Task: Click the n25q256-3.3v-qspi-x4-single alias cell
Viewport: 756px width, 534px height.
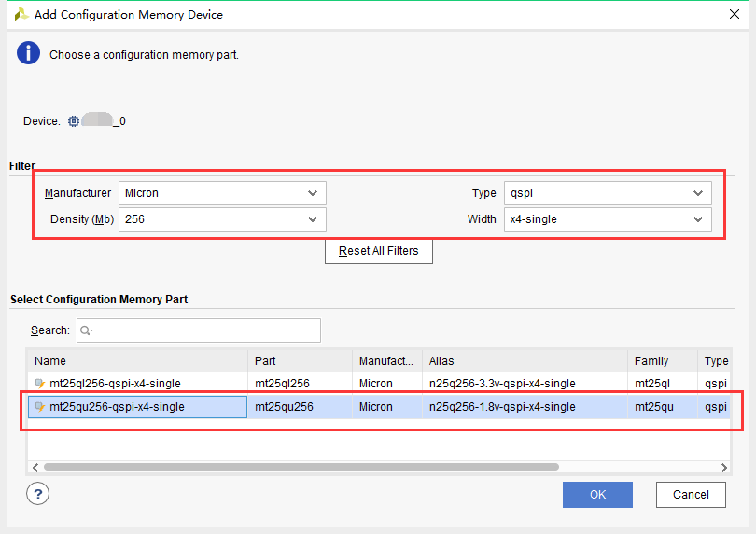Action: pyautogui.click(x=525, y=384)
